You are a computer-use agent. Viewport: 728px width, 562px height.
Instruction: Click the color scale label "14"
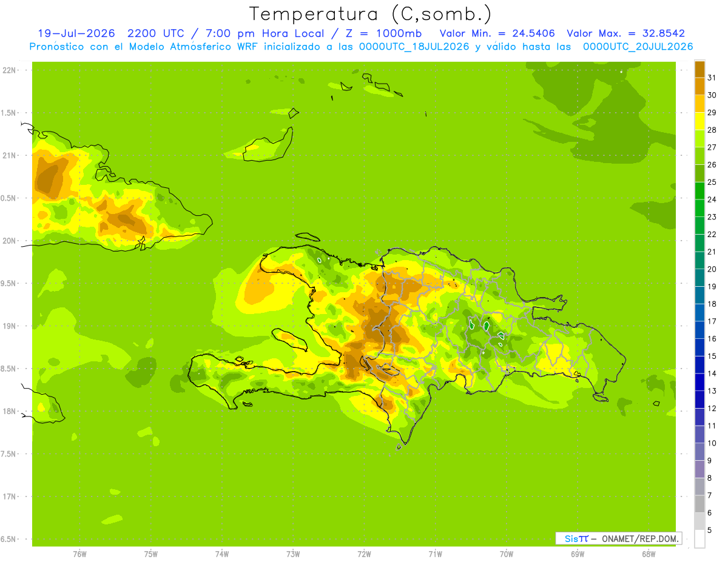coord(712,373)
